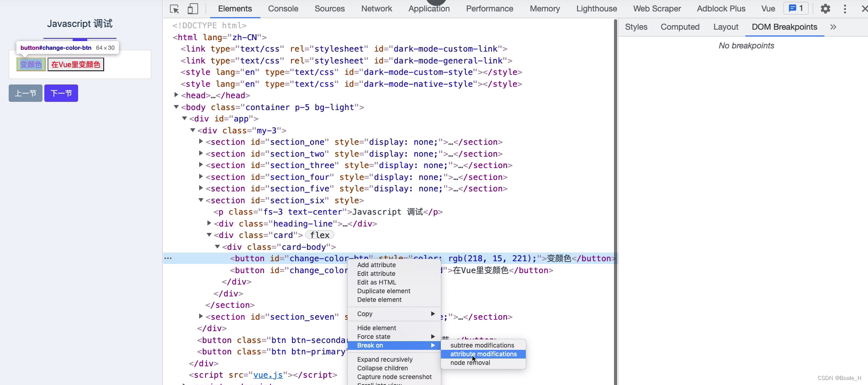Screen dimensions: 868x385
Task: Switch to the Computed sidebar tab
Action: [x=680, y=27]
